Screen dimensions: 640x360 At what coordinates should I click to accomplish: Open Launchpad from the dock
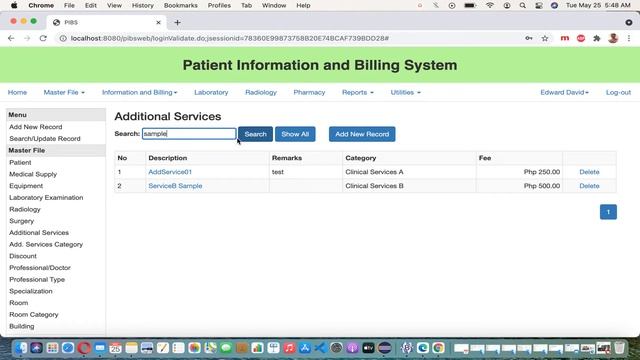[x=52, y=348]
